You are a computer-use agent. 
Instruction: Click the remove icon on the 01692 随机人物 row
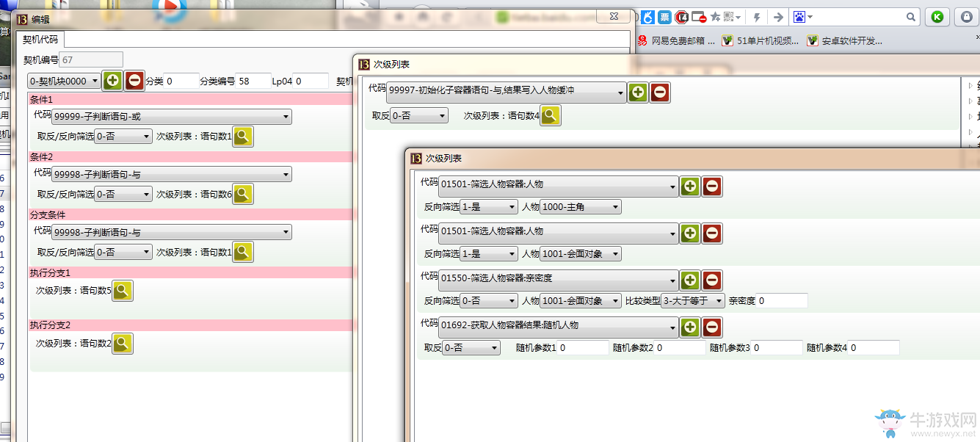pos(711,327)
